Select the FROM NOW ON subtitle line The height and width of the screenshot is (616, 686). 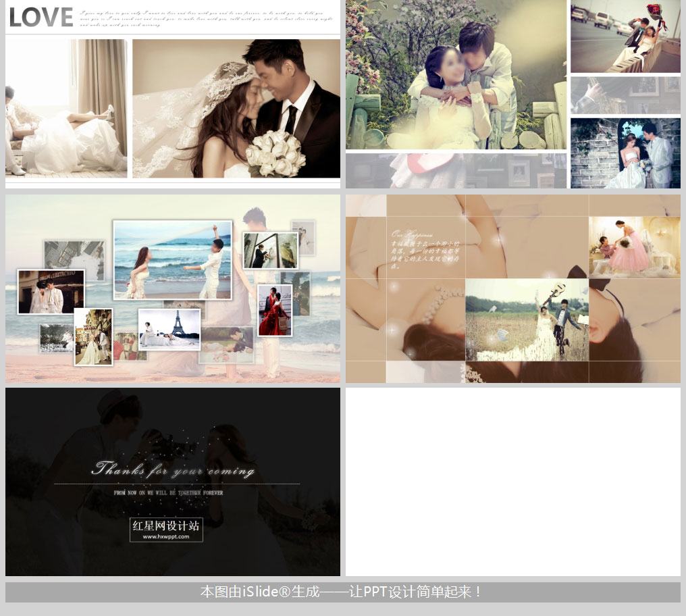pyautogui.click(x=168, y=493)
